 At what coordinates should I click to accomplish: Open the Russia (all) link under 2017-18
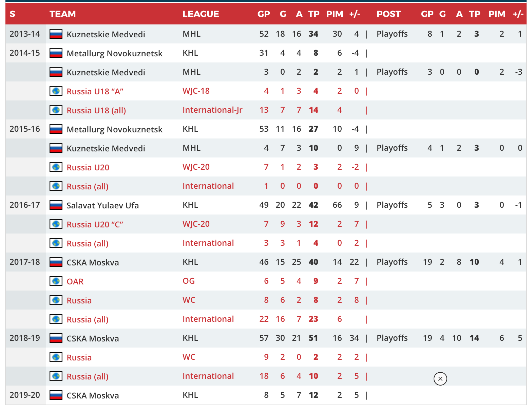(x=87, y=319)
